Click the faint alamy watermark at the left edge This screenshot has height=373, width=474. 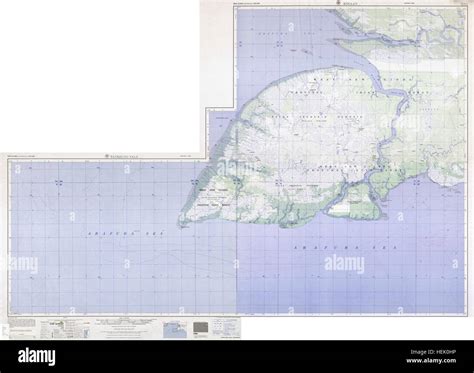tap(19, 265)
